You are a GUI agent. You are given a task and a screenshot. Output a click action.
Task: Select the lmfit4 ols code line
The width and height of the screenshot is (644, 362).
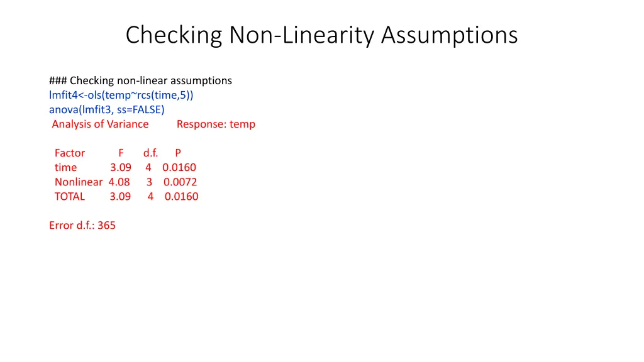click(x=121, y=95)
